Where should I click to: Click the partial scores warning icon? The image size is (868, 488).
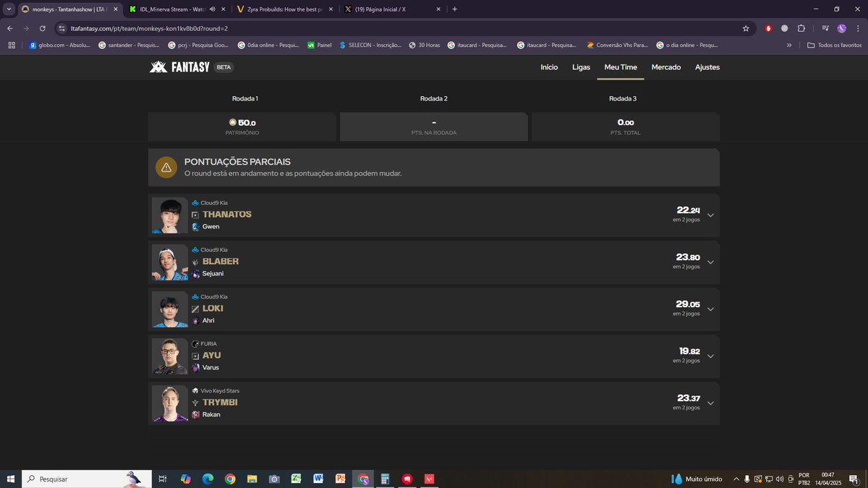point(166,168)
